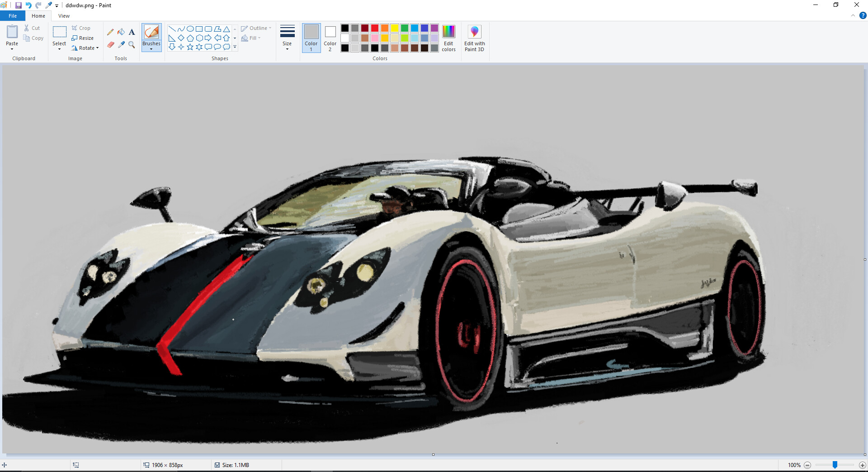Viewport: 868px width, 472px height.
Task: Select the Text tool
Action: pos(132,32)
